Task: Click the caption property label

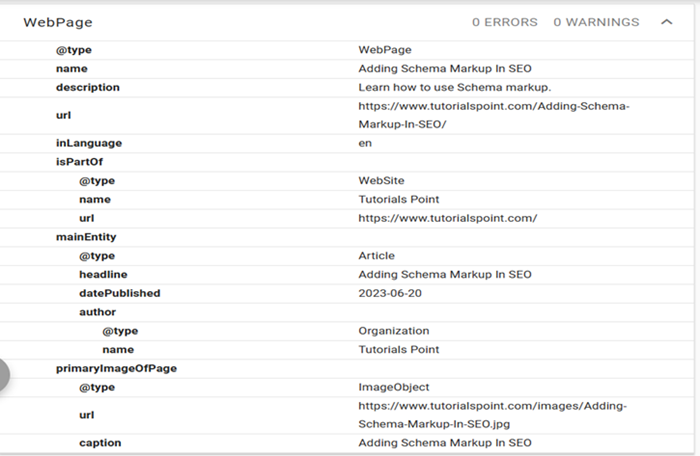Action: click(x=101, y=442)
